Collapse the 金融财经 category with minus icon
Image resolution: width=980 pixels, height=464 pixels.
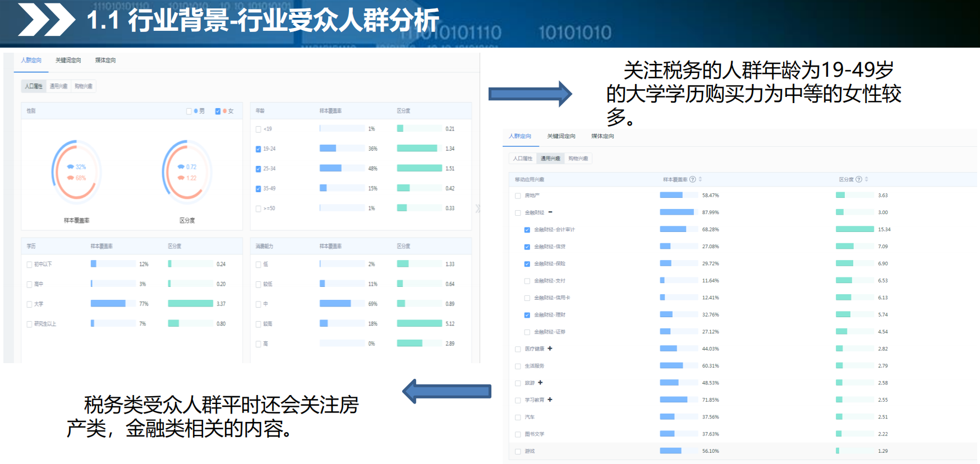coord(550,212)
